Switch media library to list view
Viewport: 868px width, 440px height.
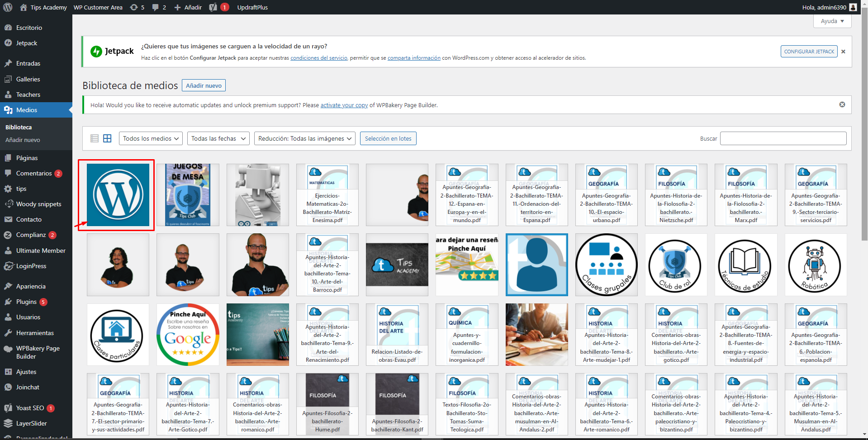pyautogui.click(x=95, y=138)
